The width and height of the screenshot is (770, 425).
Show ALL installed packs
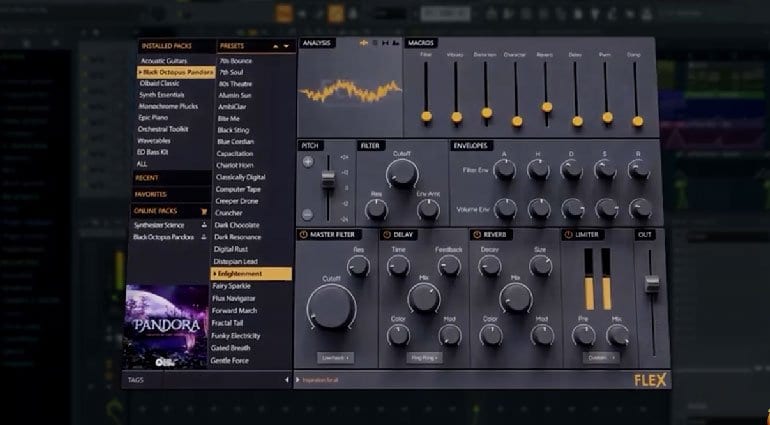point(142,164)
